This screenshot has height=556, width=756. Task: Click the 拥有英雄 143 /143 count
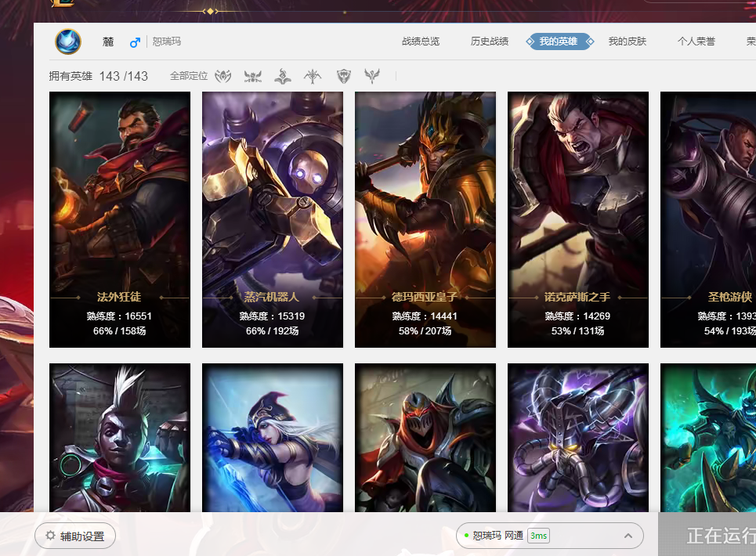coord(99,76)
